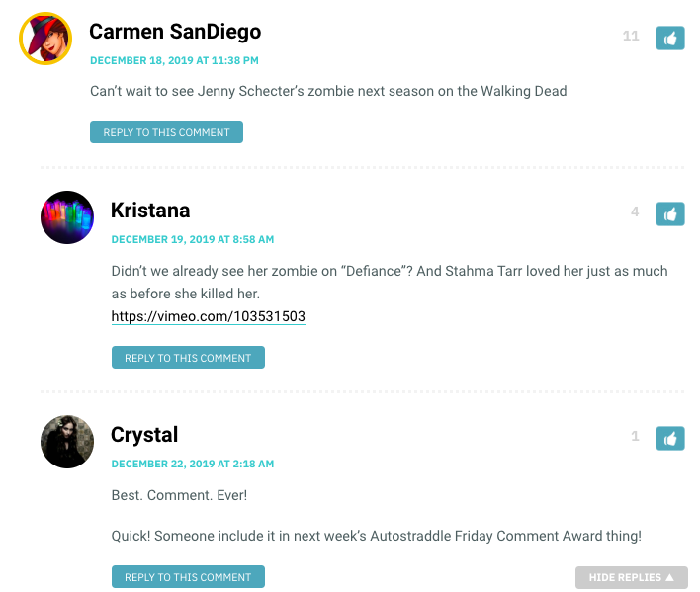The width and height of the screenshot is (700, 592).
Task: Reply to Kristana's comment
Action: (188, 358)
